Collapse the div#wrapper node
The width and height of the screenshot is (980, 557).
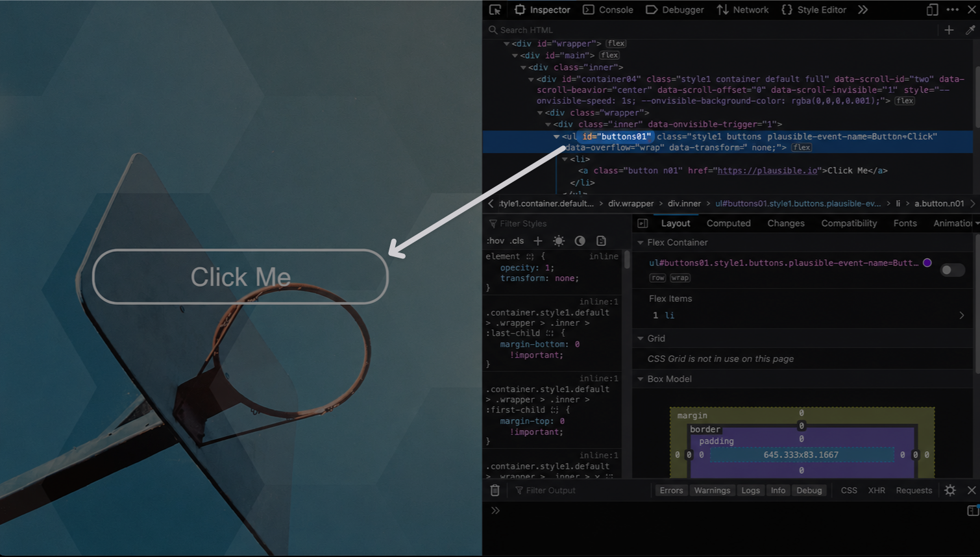506,43
